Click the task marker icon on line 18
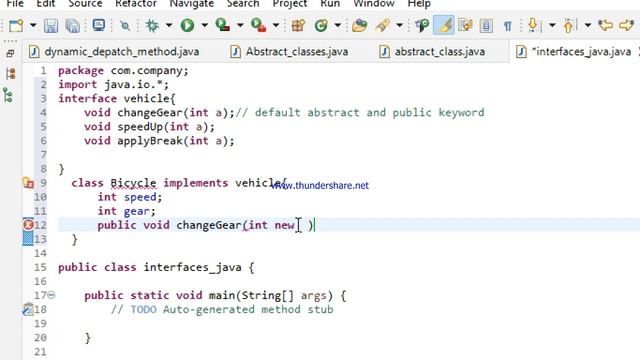 (28, 309)
